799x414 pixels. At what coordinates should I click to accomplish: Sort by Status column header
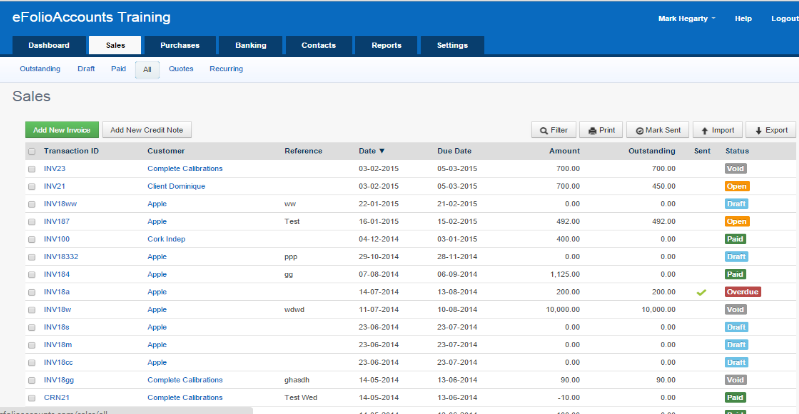[x=737, y=151]
